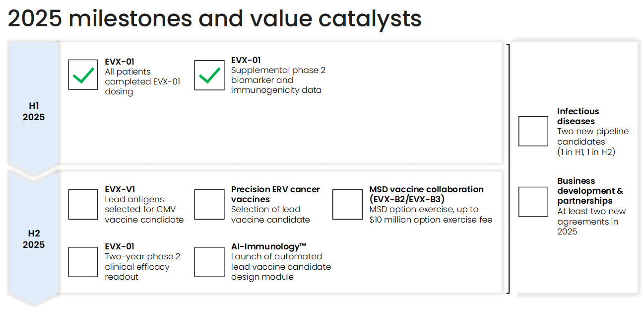Click the slide title '2025 milestones and value catalysts'
The height and width of the screenshot is (310, 644).
click(x=215, y=18)
